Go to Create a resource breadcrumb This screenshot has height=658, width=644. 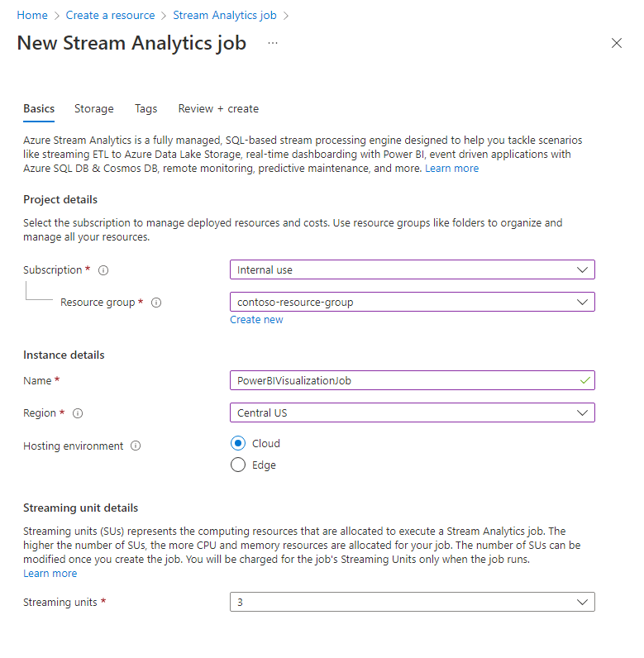tap(110, 15)
